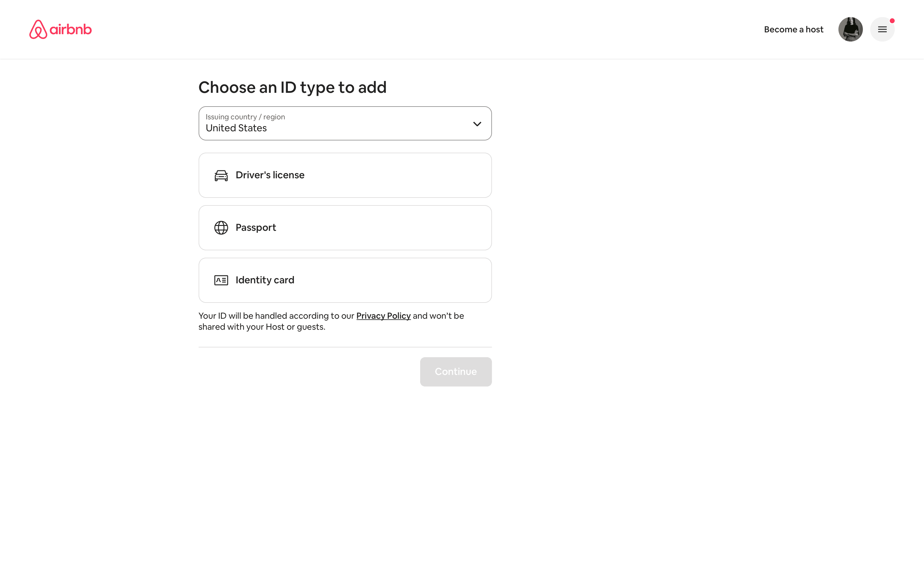Open the Issuing country / region label
The width and height of the screenshot is (924, 577).
(x=245, y=117)
